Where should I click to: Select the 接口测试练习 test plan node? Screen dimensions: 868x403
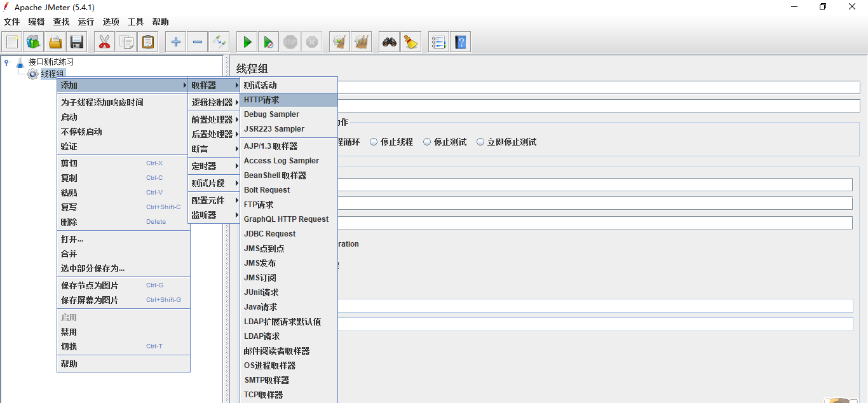[x=51, y=62]
